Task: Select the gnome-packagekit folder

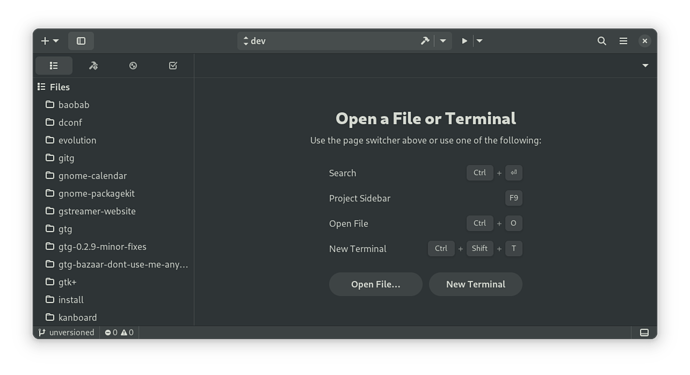Action: 114,193
